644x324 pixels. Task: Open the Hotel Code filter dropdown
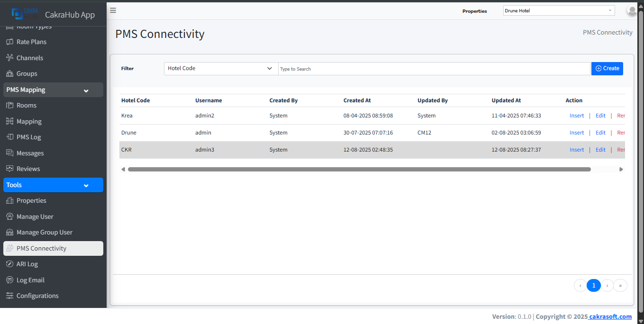click(x=220, y=68)
